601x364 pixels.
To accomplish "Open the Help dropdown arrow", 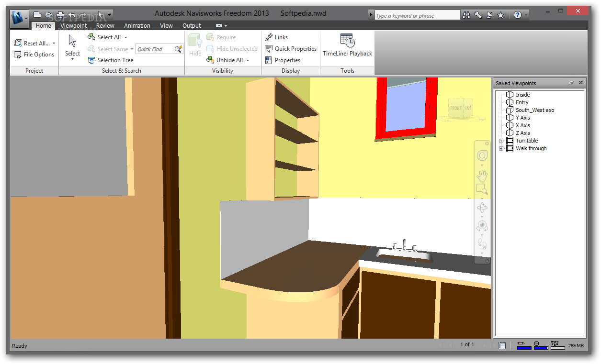I will click(x=526, y=15).
